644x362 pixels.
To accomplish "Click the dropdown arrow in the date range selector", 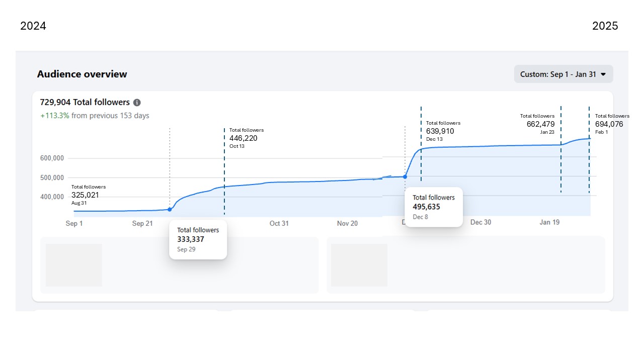I will pyautogui.click(x=603, y=74).
